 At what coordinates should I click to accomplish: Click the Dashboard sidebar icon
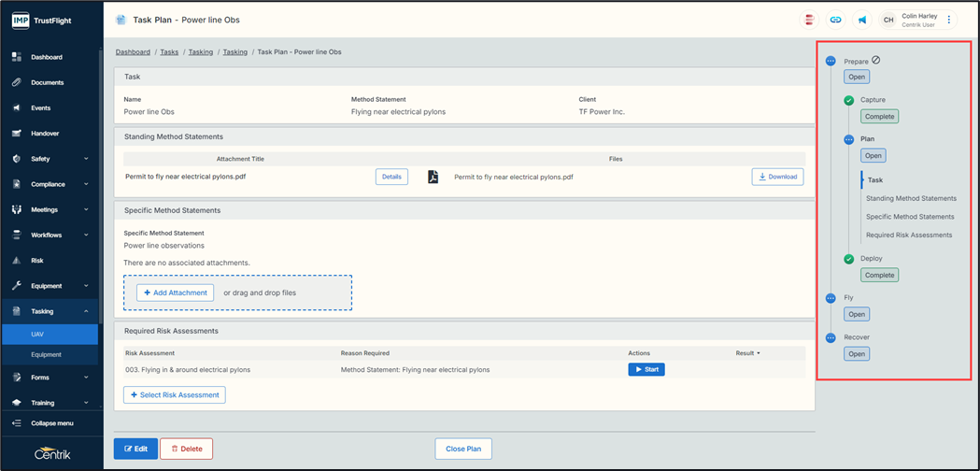coord(17,57)
